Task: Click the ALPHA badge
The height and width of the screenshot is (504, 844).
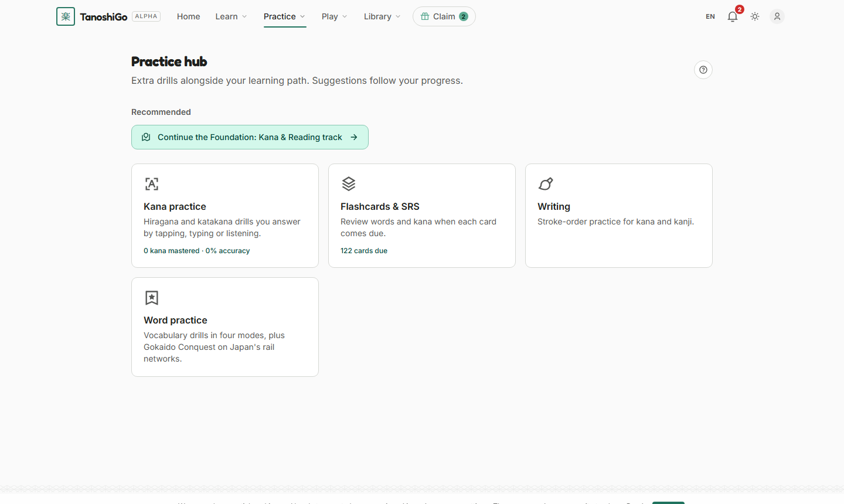Action: point(147,16)
